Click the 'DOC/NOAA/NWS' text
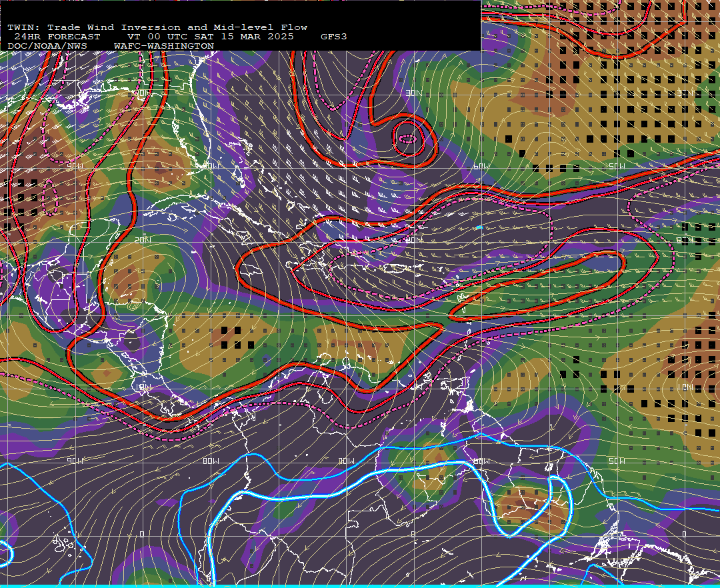This screenshot has height=588, width=720. (x=47, y=46)
